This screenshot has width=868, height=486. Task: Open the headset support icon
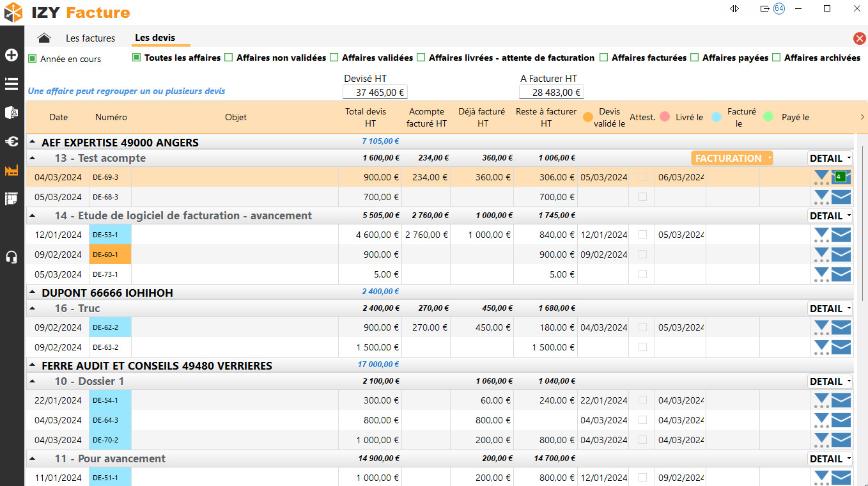point(12,257)
